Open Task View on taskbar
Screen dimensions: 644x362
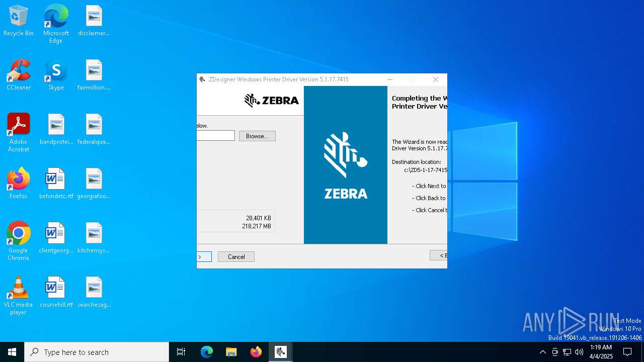181,352
